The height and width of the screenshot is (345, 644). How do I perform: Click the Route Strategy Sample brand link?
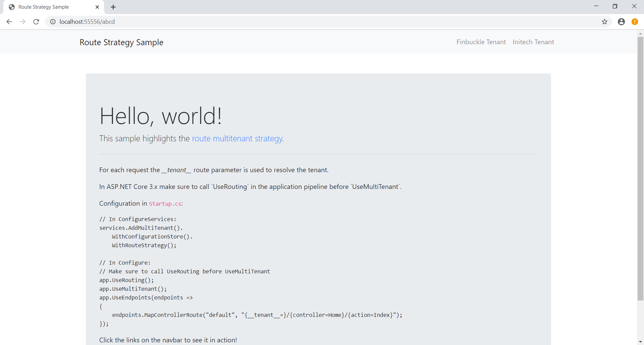tap(121, 43)
